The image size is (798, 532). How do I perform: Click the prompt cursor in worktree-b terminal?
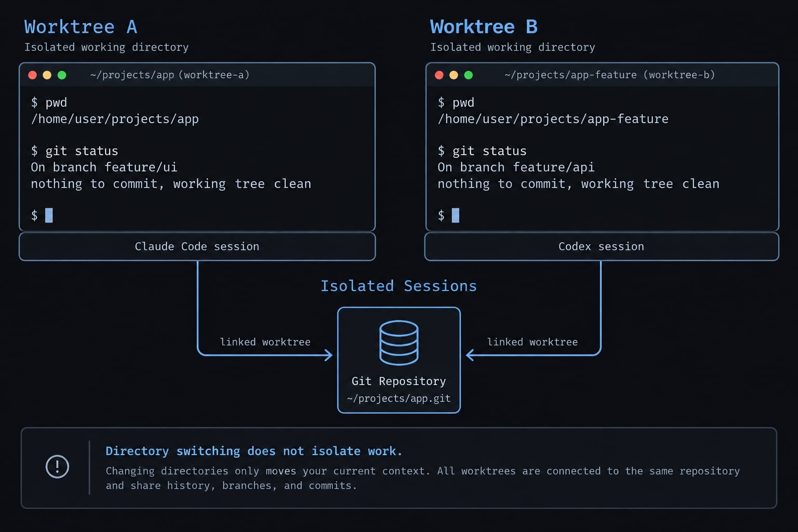pos(456,215)
